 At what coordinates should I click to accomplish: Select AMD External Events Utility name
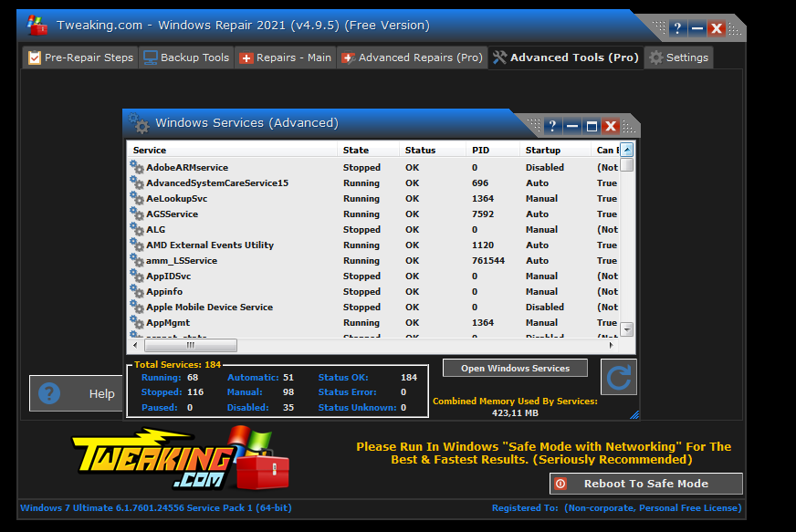pyautogui.click(x=210, y=245)
